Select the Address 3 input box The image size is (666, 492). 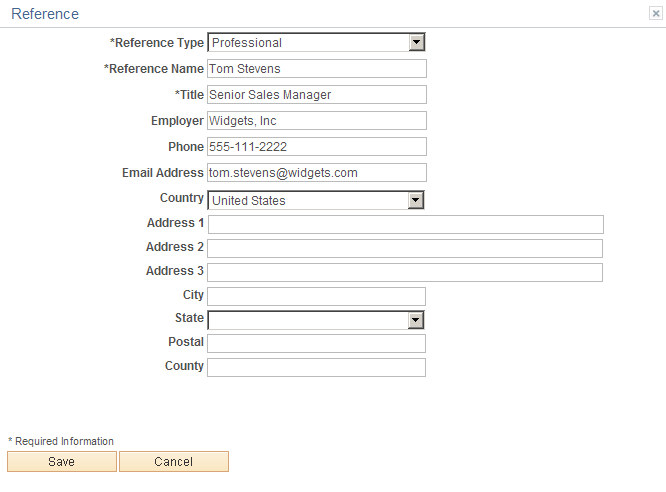pyautogui.click(x=405, y=272)
